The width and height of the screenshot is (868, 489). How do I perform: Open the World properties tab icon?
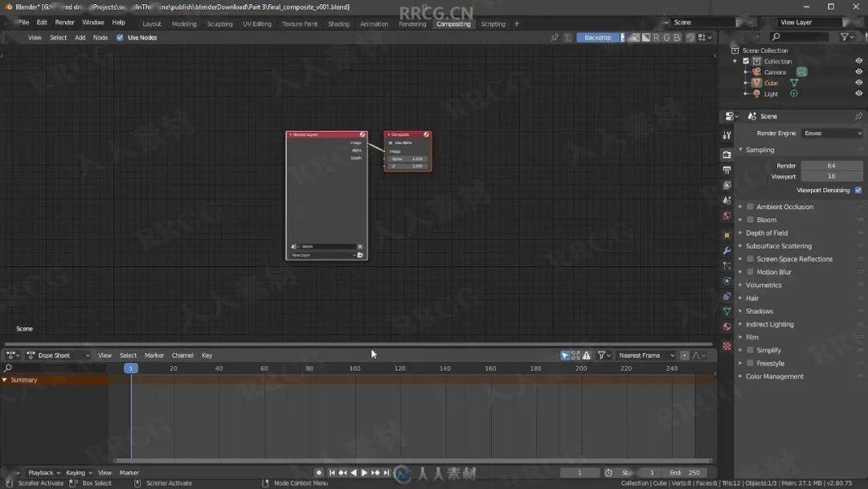pos(727,216)
